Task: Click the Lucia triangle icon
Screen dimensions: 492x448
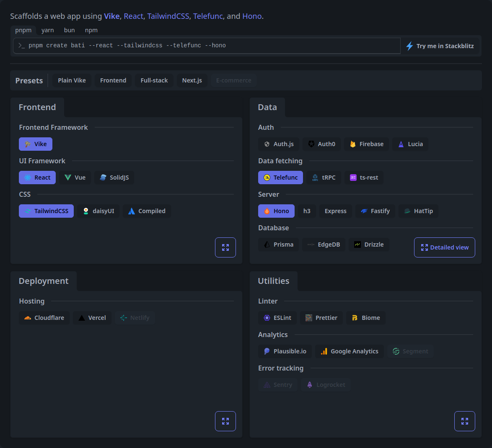Action: 401,144
